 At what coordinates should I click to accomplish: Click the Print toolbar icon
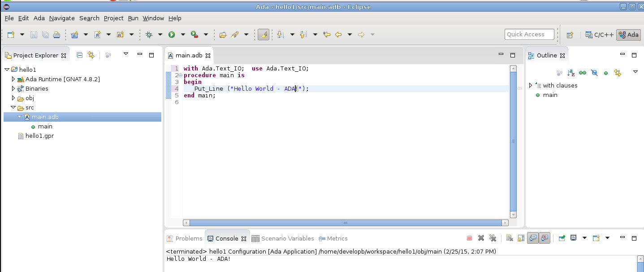(x=56, y=35)
